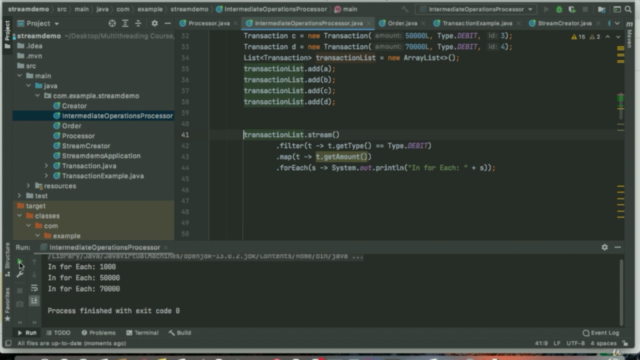Image resolution: width=640 pixels, height=360 pixels.
Task: Toggle scroll to end icon in console
Action: 34,301
